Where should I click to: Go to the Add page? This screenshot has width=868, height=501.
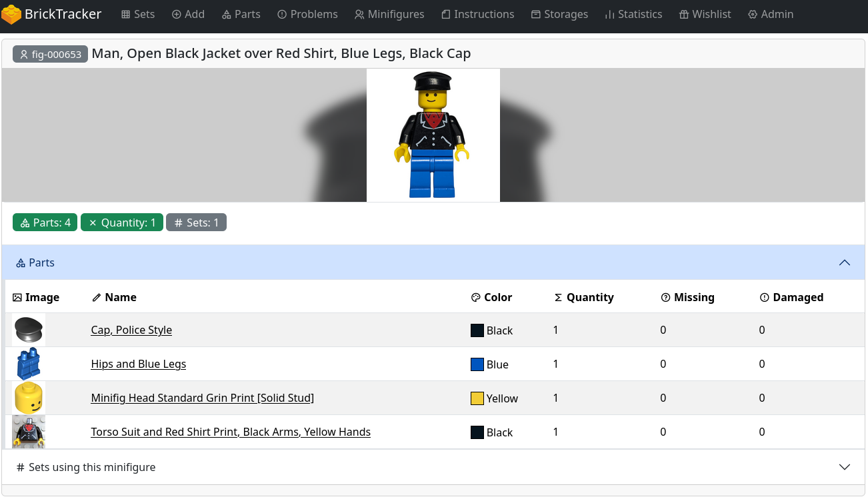tap(188, 14)
